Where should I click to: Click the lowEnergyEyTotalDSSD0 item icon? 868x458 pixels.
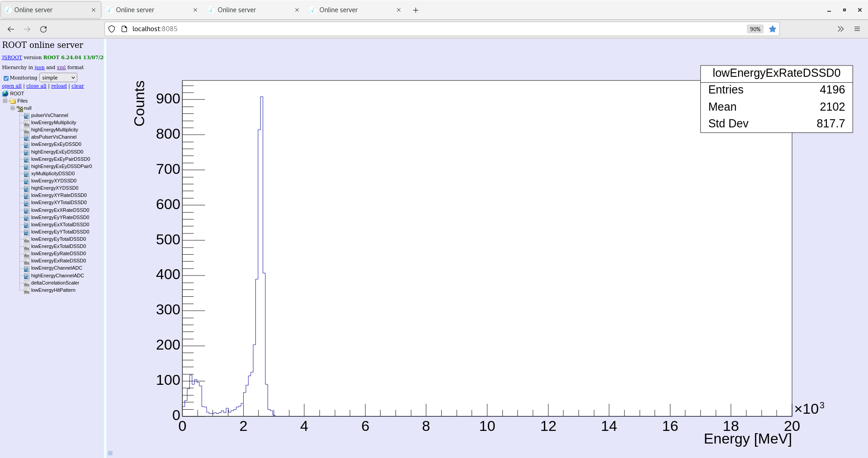pyautogui.click(x=27, y=239)
